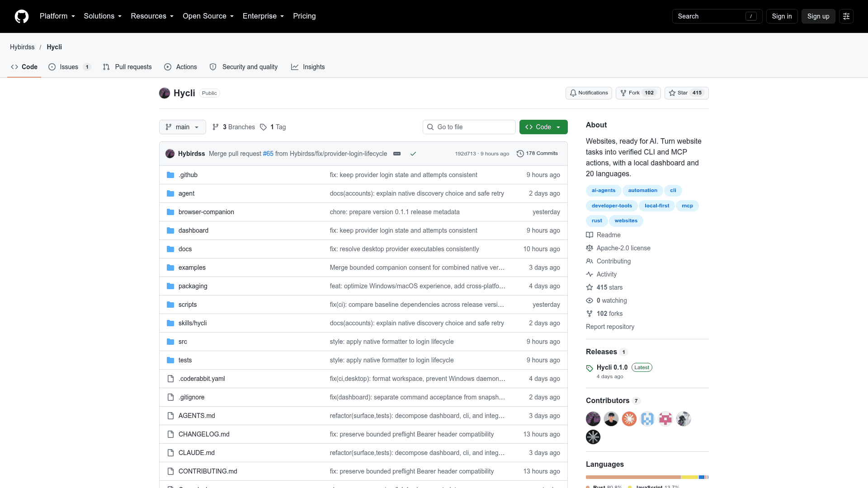Click the first contributor avatar
The image size is (868, 488).
(593, 419)
